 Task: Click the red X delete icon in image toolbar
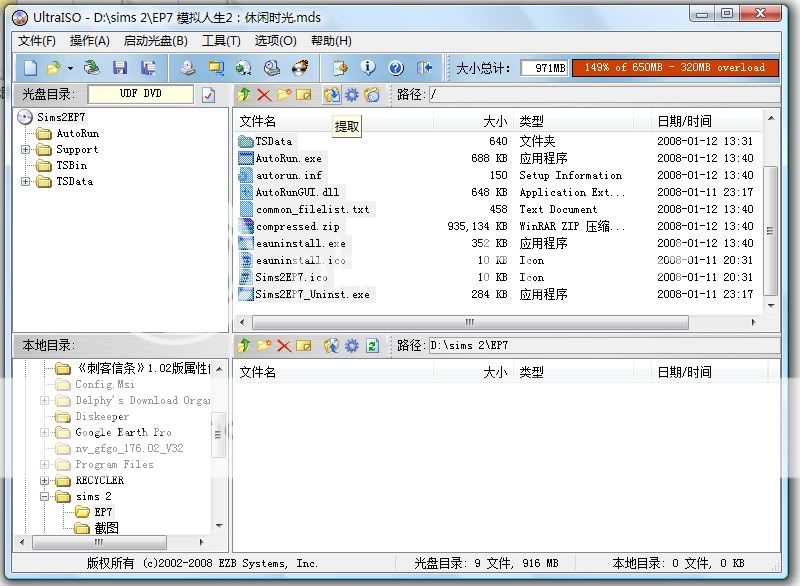click(x=263, y=95)
